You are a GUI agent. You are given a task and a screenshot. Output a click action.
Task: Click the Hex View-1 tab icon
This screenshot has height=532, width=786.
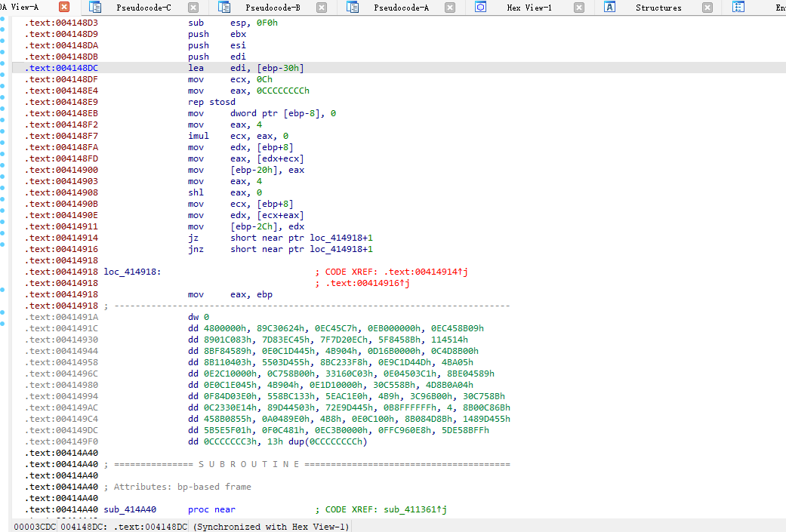tap(481, 8)
